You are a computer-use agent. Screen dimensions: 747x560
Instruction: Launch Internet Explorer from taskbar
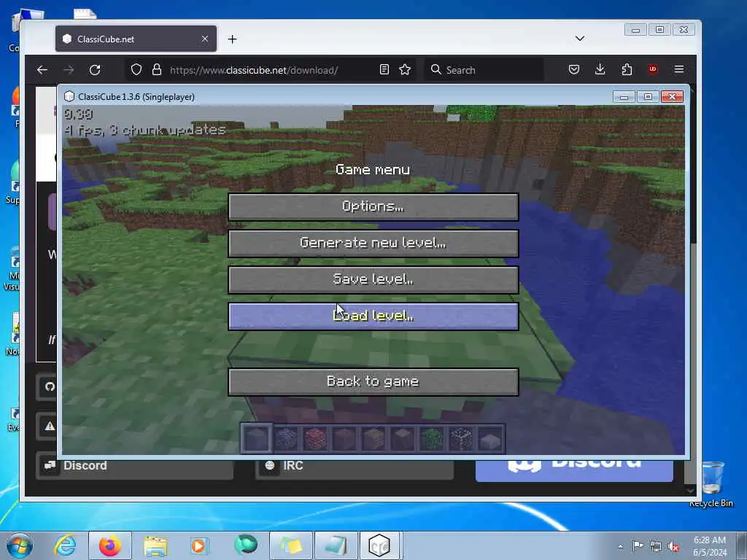coord(65,545)
